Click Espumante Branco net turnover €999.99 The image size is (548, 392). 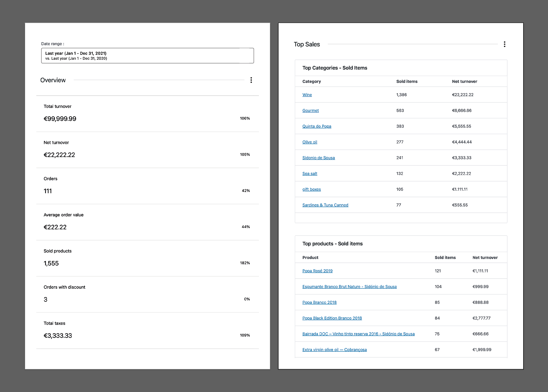480,286
